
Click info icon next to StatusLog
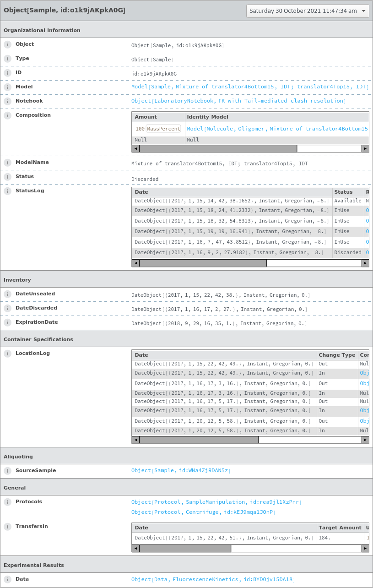tap(7, 191)
